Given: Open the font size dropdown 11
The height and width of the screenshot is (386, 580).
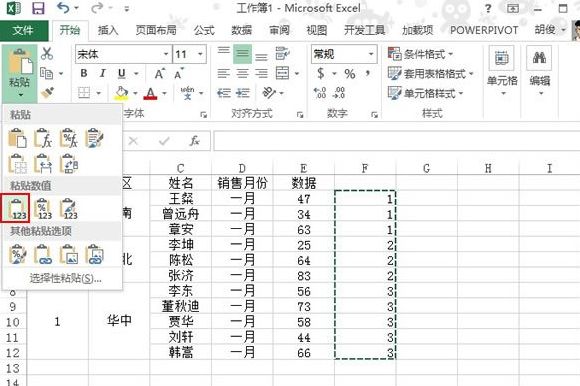Looking at the screenshot, I should [200, 54].
